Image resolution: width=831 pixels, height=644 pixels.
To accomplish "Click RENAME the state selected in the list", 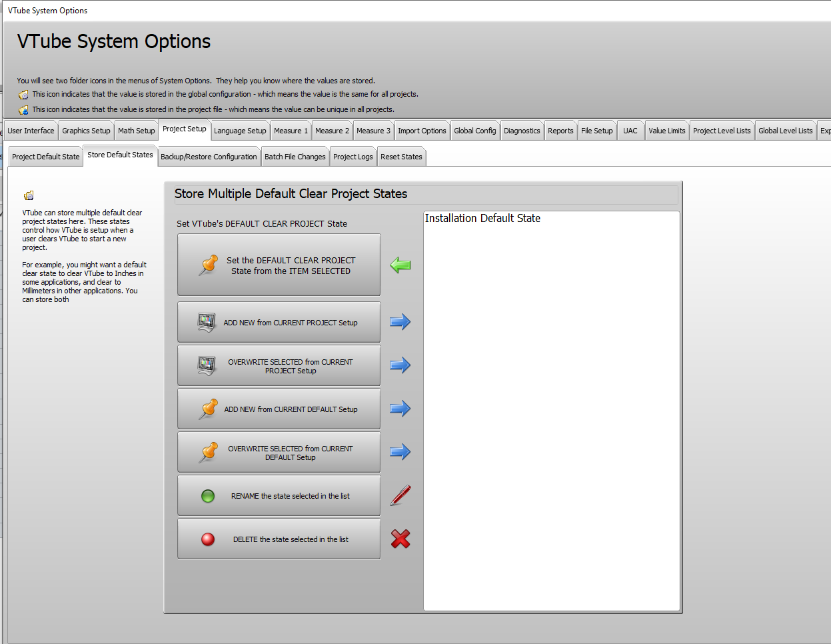I will 279,495.
